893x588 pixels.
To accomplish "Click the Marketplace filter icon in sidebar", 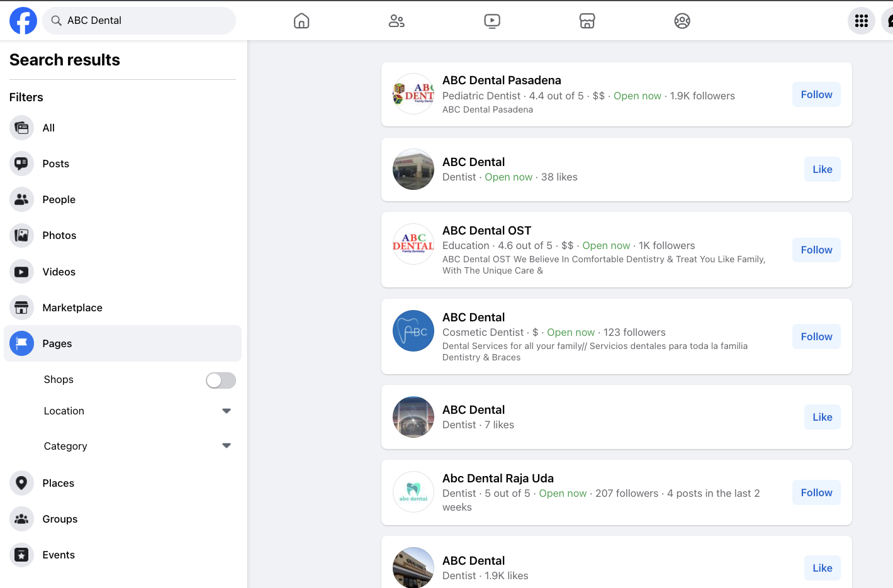I will tap(21, 308).
